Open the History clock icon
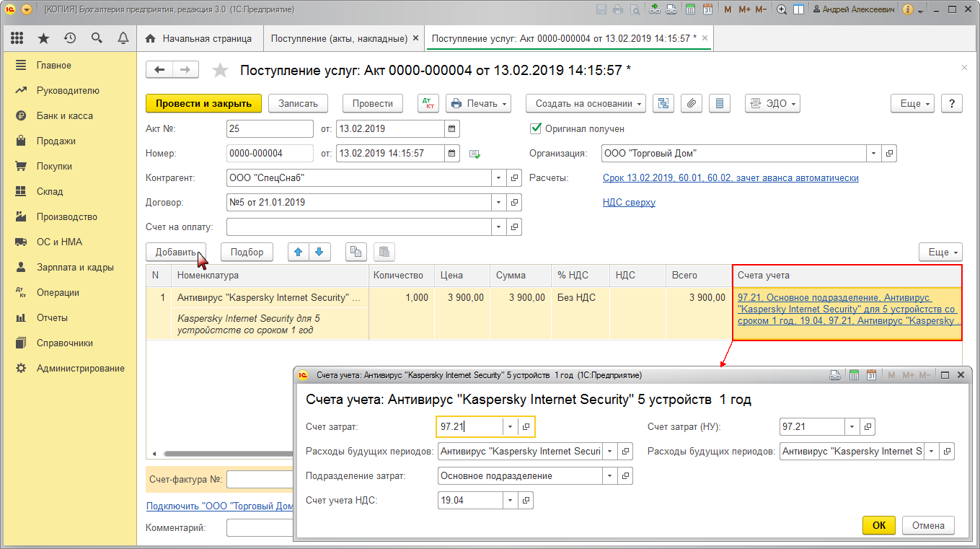The width and height of the screenshot is (980, 549). [x=70, y=38]
